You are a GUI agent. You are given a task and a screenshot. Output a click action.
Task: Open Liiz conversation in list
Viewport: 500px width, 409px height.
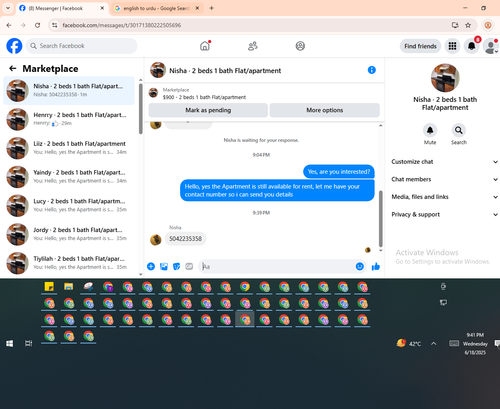pyautogui.click(x=69, y=148)
